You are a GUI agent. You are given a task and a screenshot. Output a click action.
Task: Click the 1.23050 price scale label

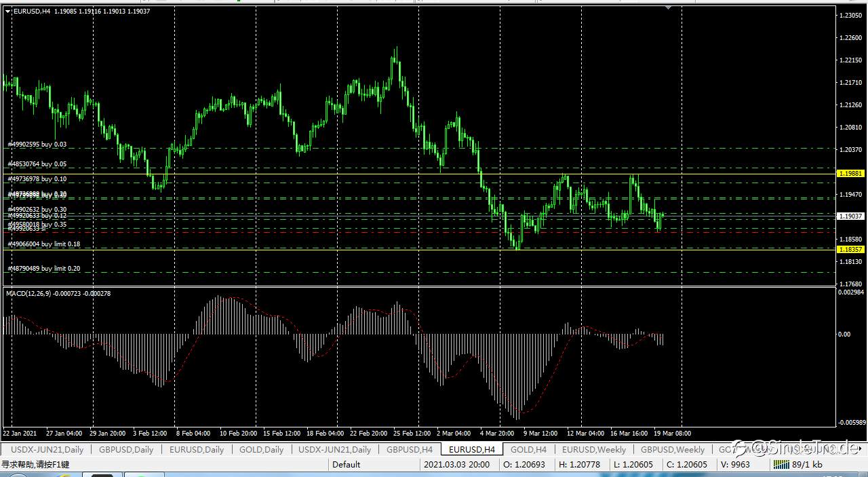tap(851, 15)
